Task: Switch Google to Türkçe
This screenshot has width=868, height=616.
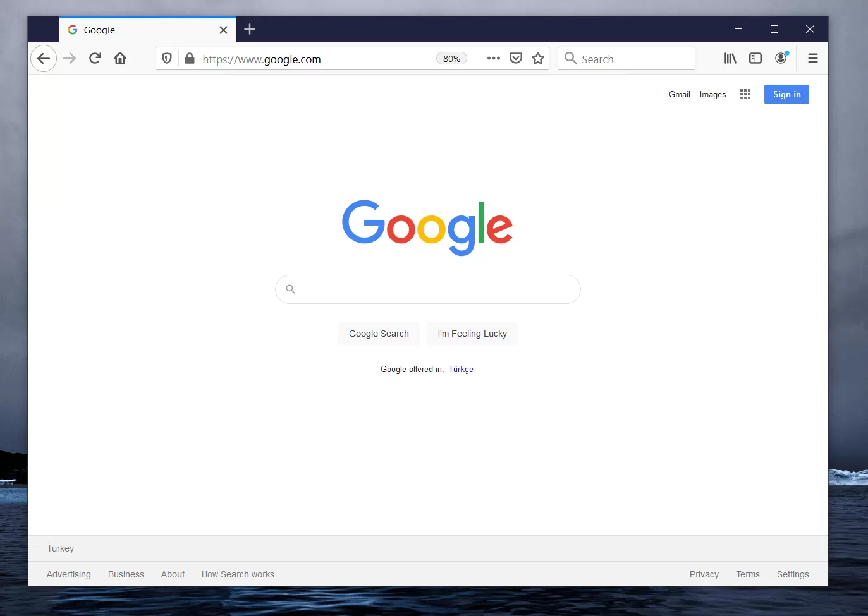Action: (461, 370)
